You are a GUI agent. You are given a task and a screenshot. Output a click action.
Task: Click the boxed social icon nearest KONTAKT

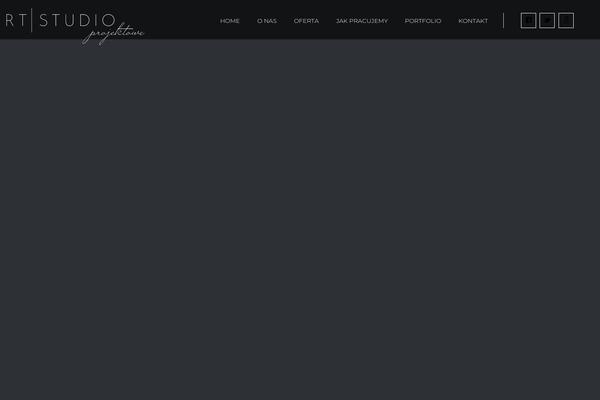528,20
